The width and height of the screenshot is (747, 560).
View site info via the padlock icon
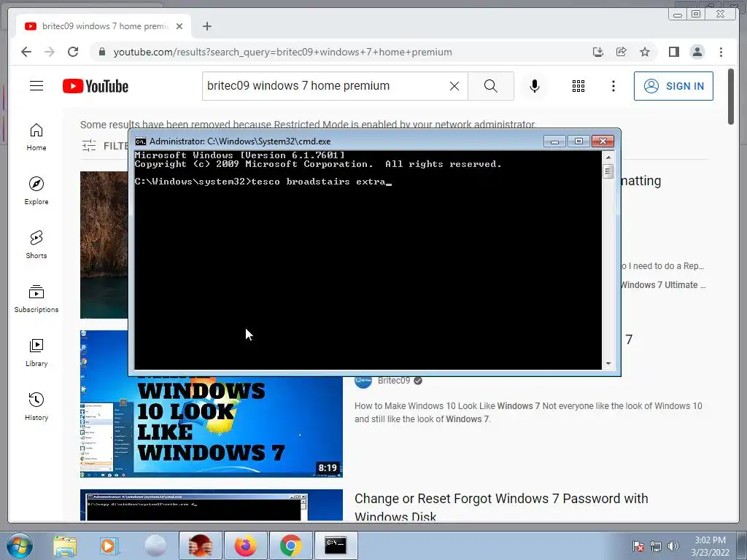[102, 52]
